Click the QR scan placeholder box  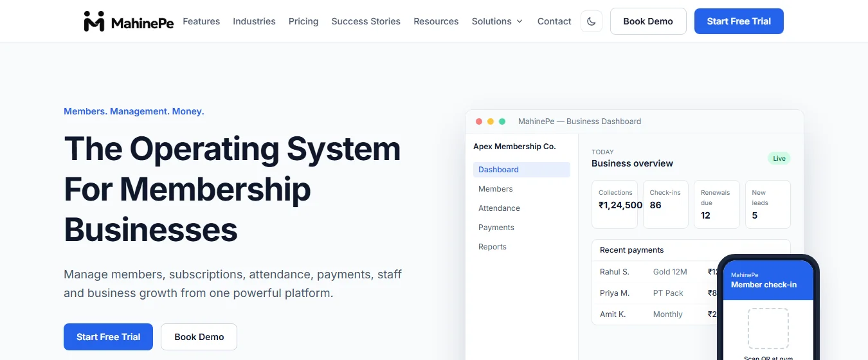tap(768, 328)
